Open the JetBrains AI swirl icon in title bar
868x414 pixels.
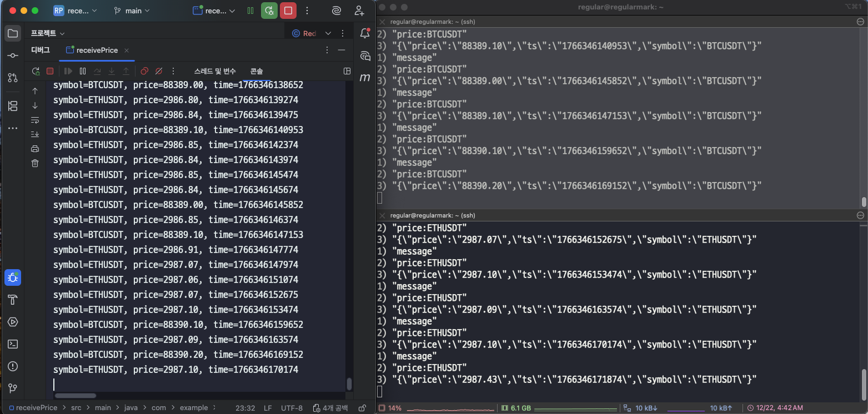[337, 11]
